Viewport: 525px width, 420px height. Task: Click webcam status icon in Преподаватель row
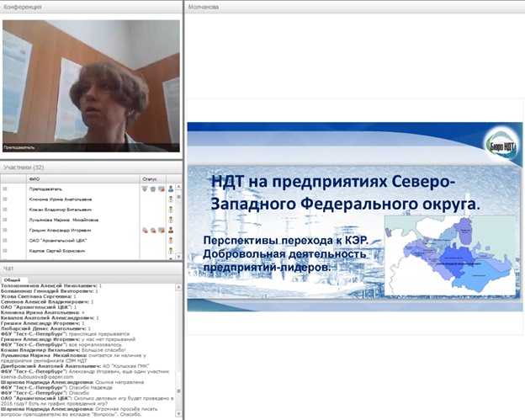click(x=153, y=189)
